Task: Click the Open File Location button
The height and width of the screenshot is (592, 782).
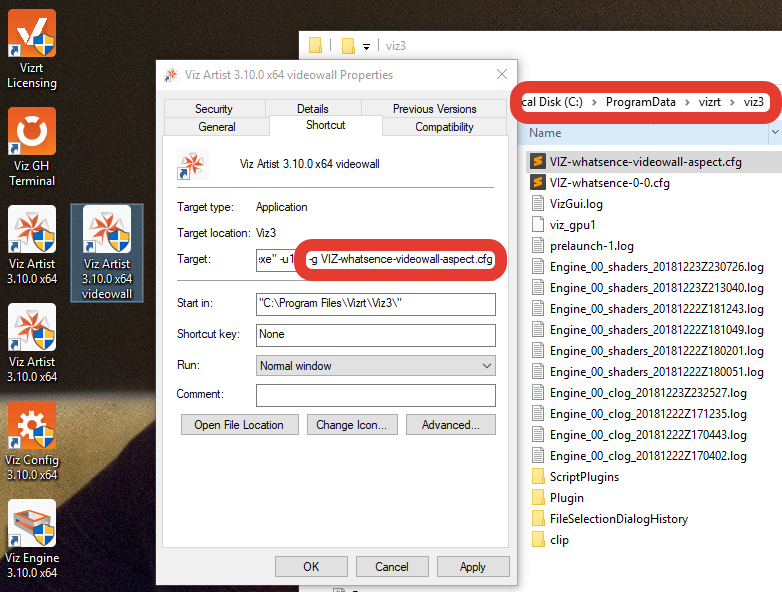Action: coord(239,424)
